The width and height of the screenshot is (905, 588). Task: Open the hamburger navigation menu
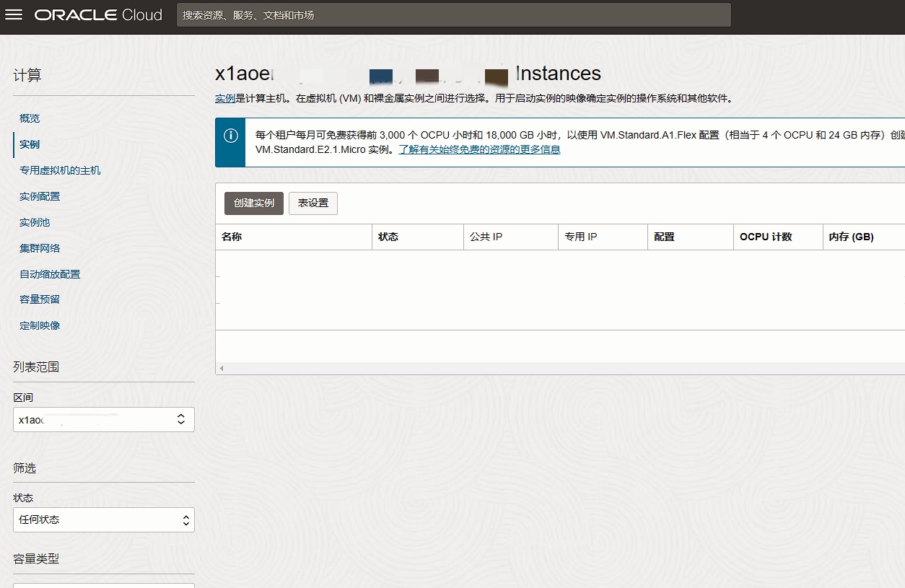coord(14,15)
